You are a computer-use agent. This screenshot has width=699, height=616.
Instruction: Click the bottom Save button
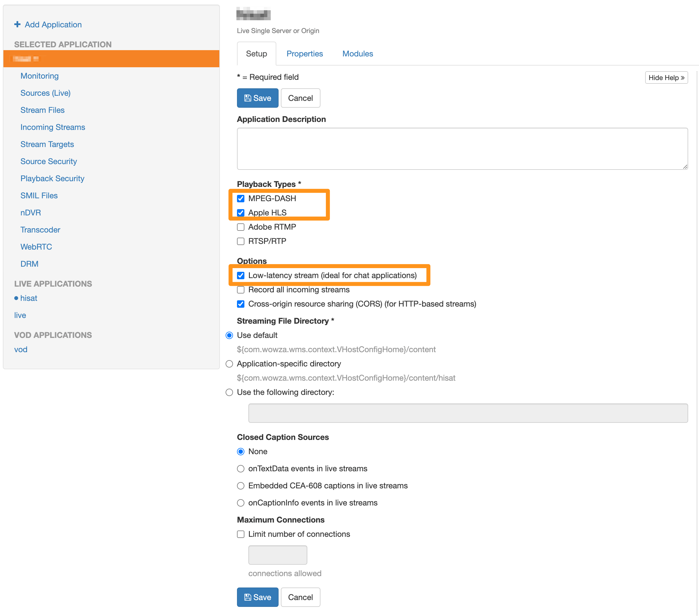(x=257, y=597)
